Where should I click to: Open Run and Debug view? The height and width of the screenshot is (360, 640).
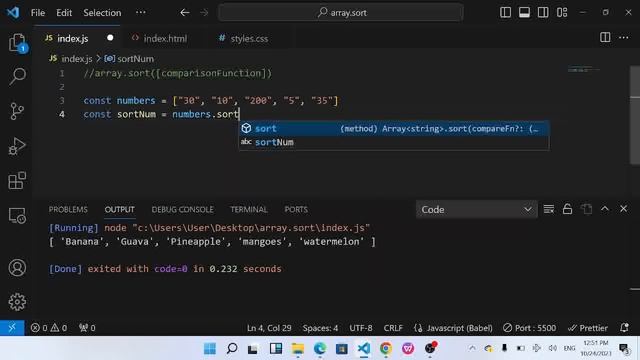point(17,146)
